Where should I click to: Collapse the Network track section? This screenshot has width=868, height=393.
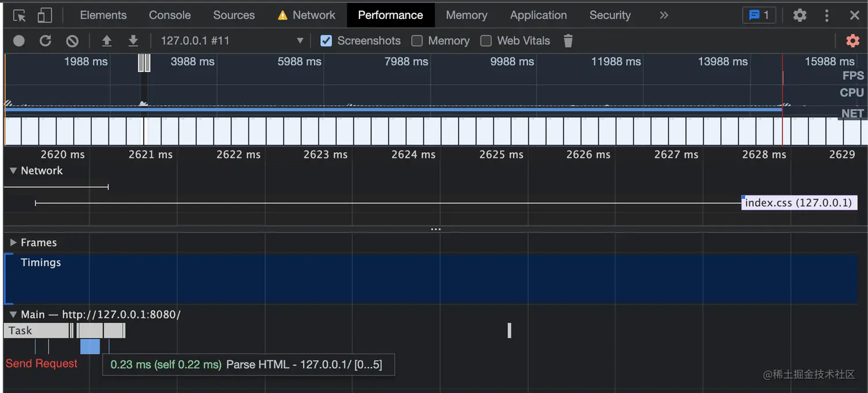[x=13, y=171]
